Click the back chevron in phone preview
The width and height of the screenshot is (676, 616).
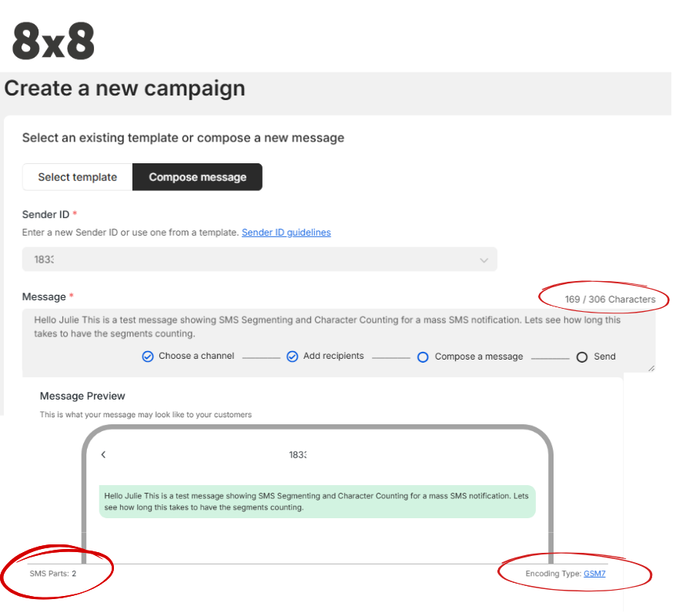pyautogui.click(x=103, y=454)
